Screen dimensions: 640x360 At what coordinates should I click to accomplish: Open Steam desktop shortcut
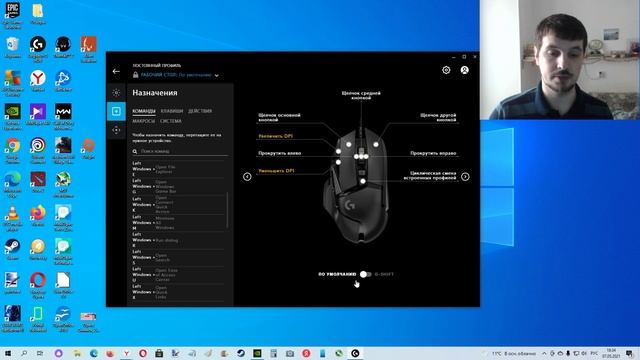pyautogui.click(x=13, y=249)
